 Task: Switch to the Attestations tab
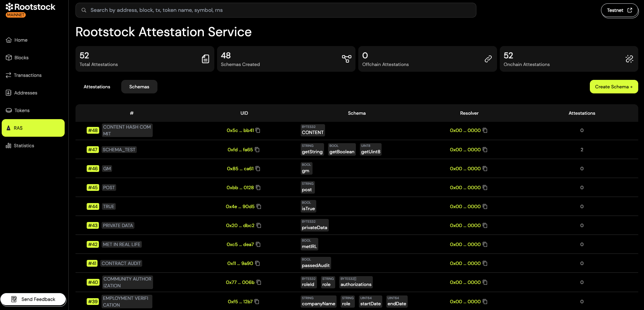97,87
